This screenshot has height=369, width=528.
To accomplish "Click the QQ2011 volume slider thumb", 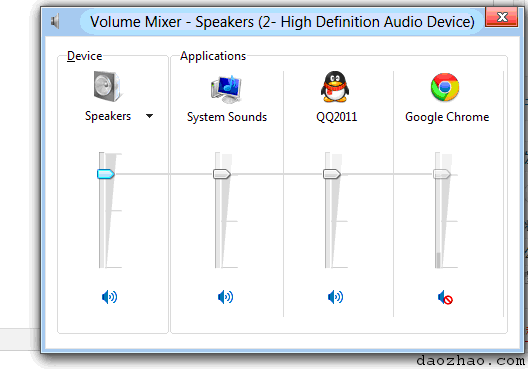I will coord(332,174).
